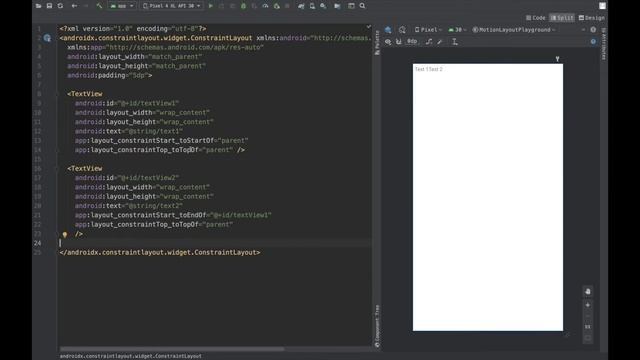Screen dimensions: 640x360
Task: Open the Pixel 4 XL API 30 device dropdown
Action: tap(171, 6)
